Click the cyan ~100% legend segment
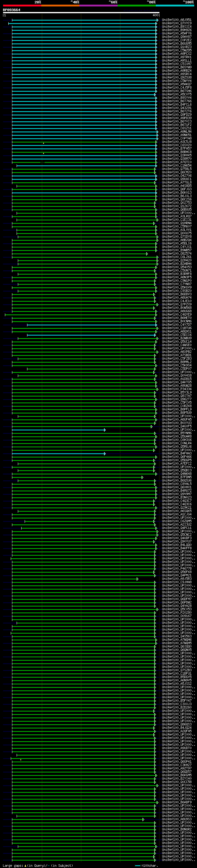Screen dimensions: 197x868 pyautogui.click(x=175, y=6)
